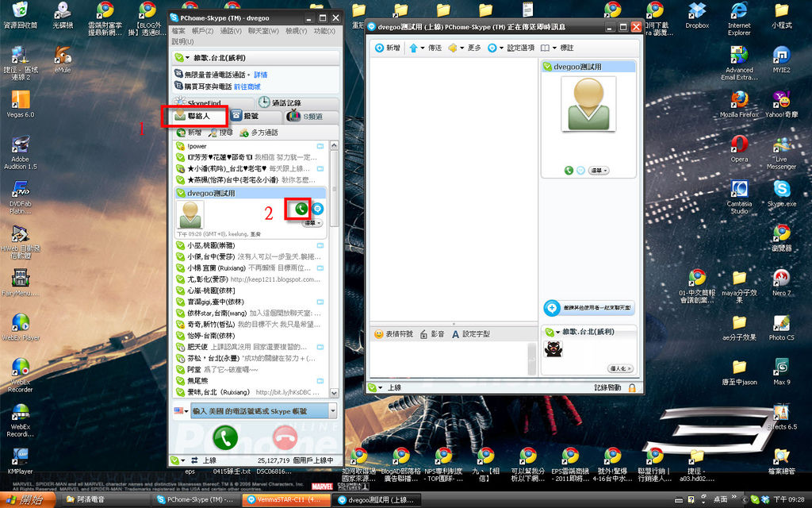Open 選單 menu dropdown in dvegoo contact card

pyautogui.click(x=312, y=223)
